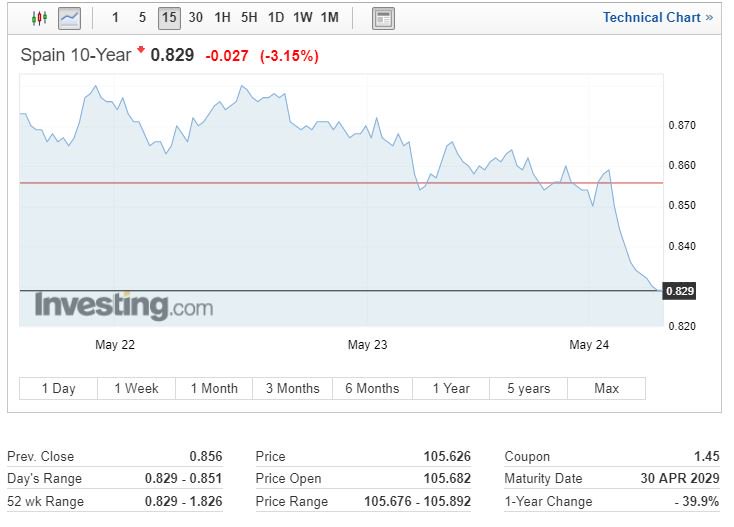
Task: Choose the 1M interval
Action: point(330,18)
